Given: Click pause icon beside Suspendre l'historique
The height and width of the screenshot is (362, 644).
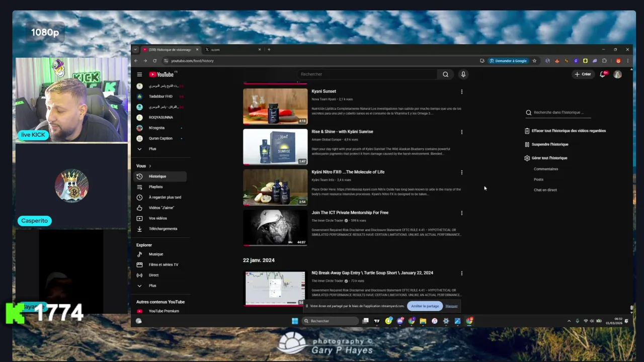Looking at the screenshot, I should point(527,144).
